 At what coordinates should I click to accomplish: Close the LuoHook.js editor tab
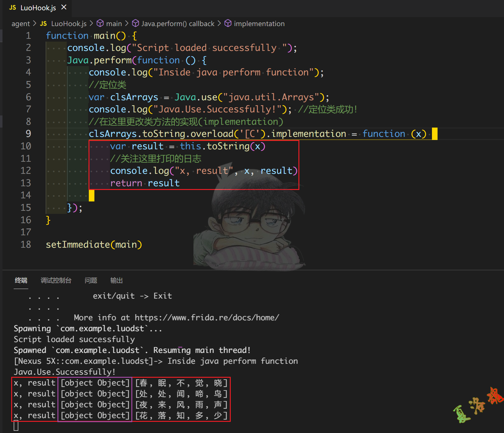(64, 7)
